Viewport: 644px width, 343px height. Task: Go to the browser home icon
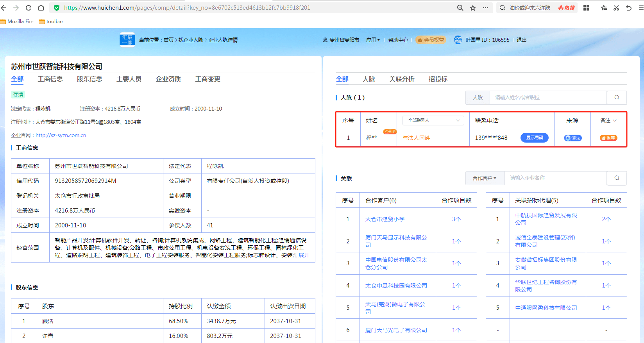[x=41, y=8]
